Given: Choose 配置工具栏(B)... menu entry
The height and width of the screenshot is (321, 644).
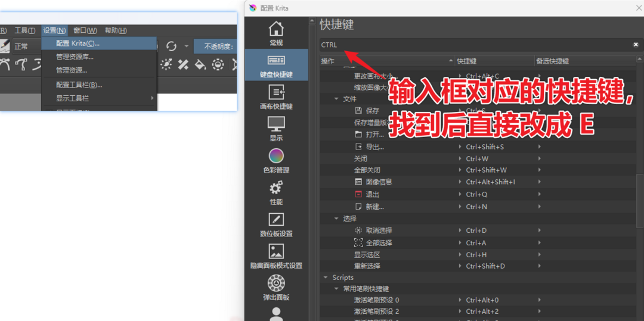Looking at the screenshot, I should tap(99, 85).
